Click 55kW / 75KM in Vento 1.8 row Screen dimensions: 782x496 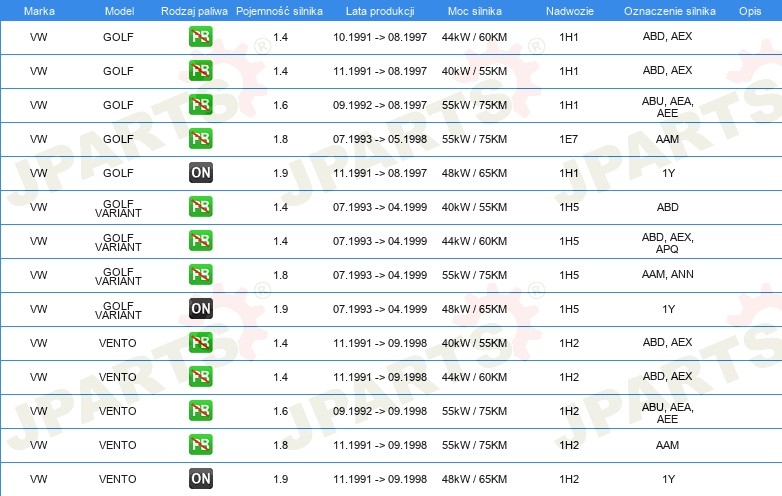point(474,445)
